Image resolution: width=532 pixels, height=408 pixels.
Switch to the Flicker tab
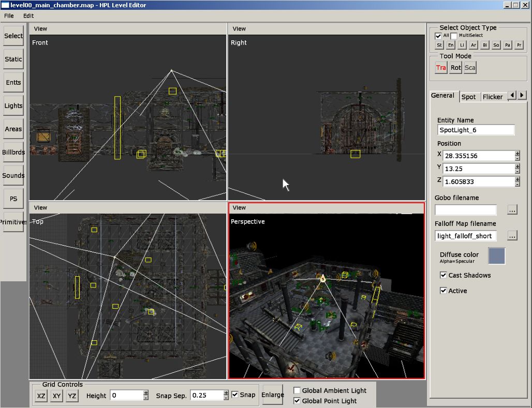pyautogui.click(x=492, y=97)
